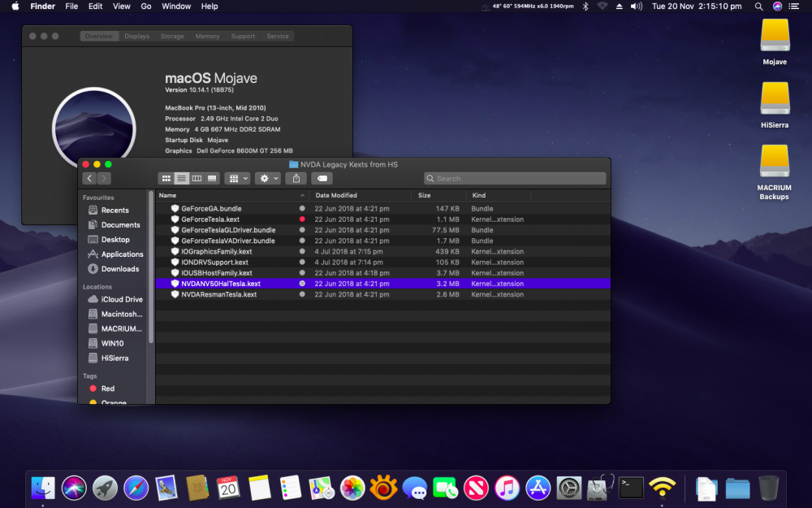This screenshot has width=812, height=508.
Task: Open the gear Action menu
Action: click(x=268, y=178)
